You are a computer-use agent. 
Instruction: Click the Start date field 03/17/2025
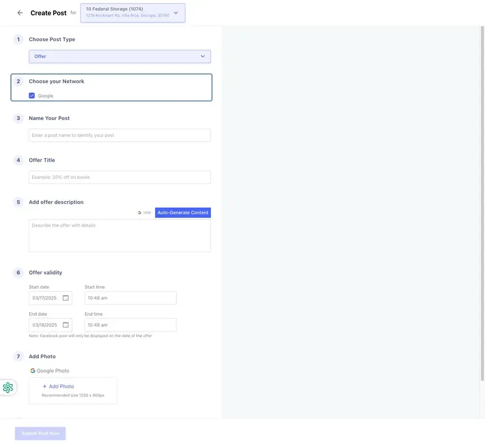click(x=50, y=298)
